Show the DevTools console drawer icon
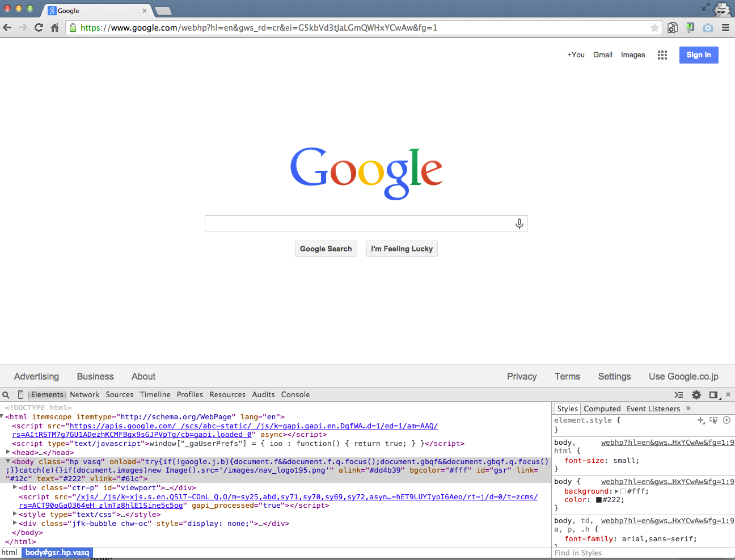This screenshot has width=735, height=560. [679, 395]
